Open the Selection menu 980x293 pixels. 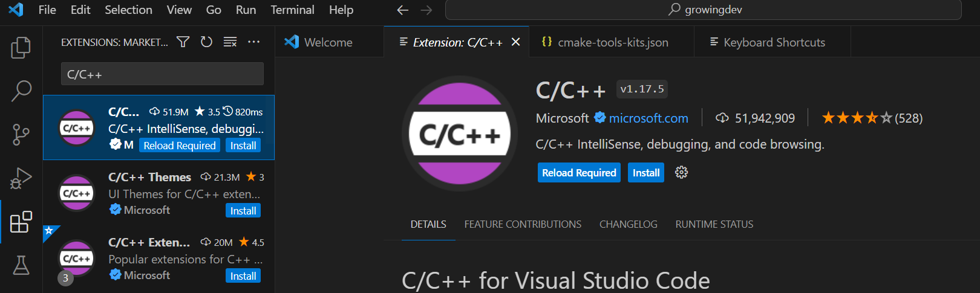pos(128,10)
